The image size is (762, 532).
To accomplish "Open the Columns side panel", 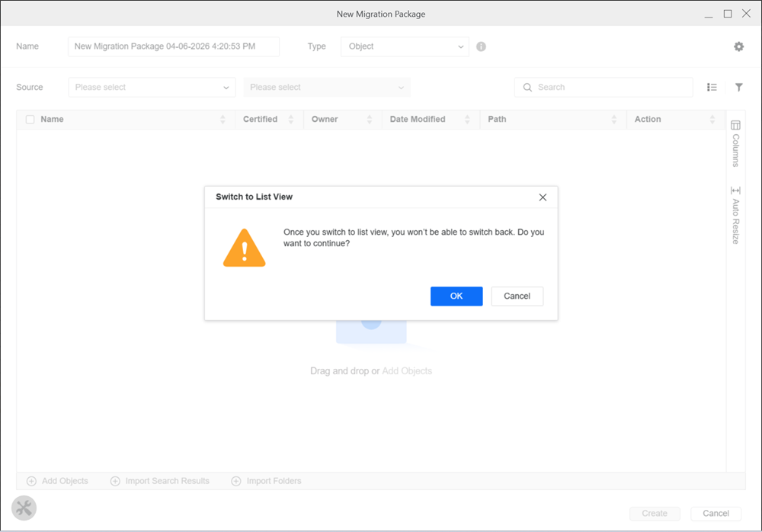I will click(x=735, y=143).
